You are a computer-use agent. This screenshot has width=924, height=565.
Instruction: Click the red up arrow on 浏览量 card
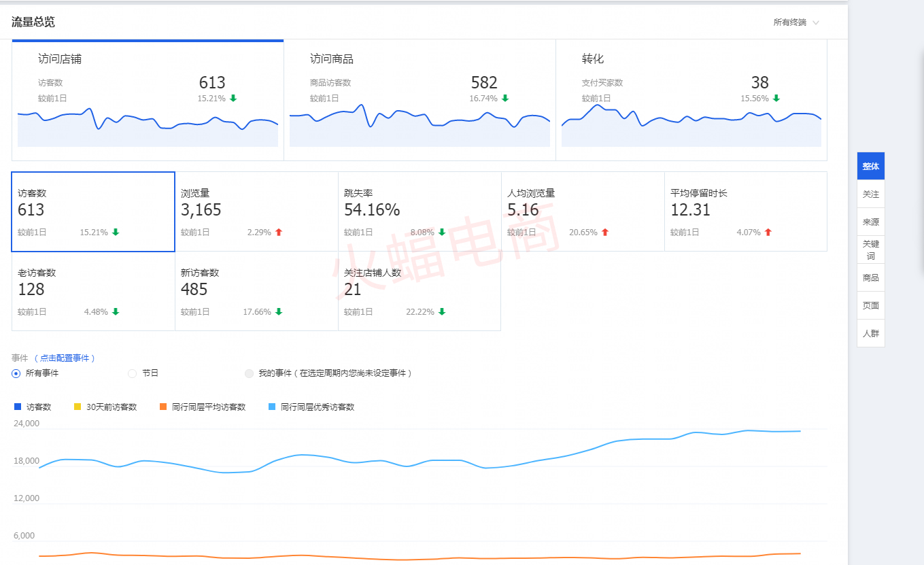(x=279, y=233)
